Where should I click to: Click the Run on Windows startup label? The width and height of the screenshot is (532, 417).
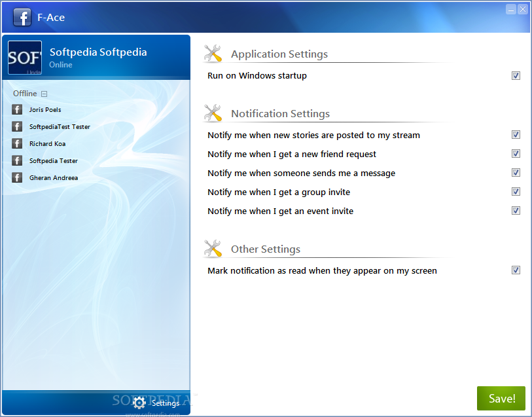click(257, 76)
